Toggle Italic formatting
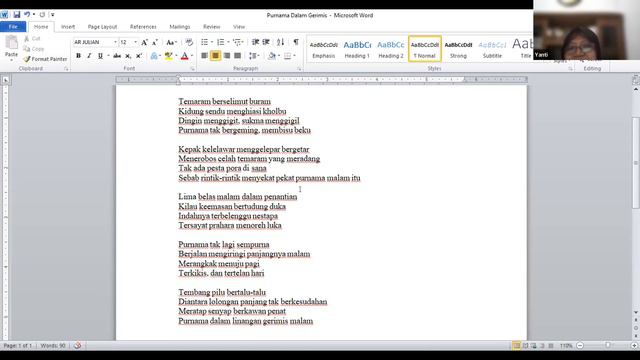The image size is (640, 360). point(89,56)
